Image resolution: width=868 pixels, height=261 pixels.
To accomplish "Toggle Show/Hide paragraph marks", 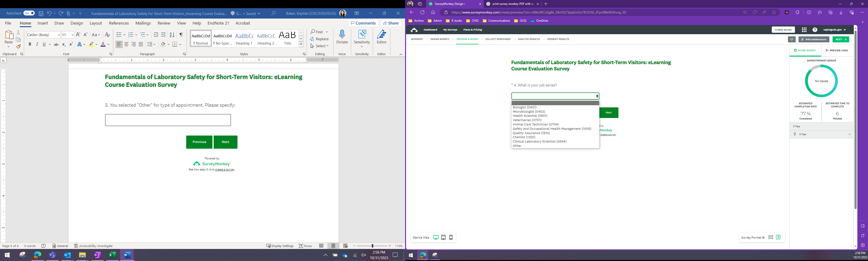I will pos(181,35).
